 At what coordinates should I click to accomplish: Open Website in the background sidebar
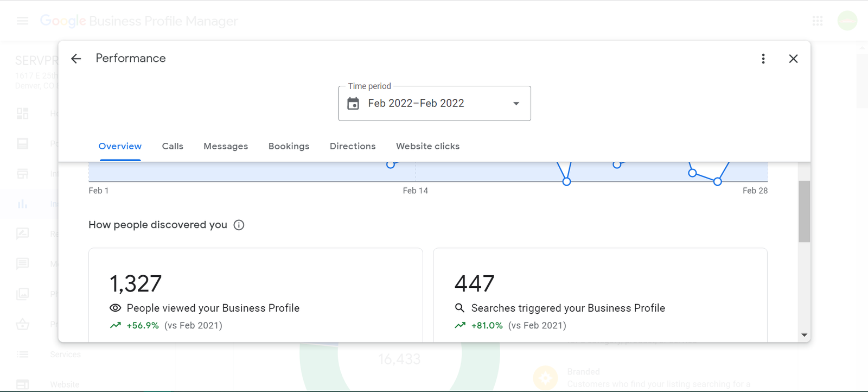[x=65, y=384]
